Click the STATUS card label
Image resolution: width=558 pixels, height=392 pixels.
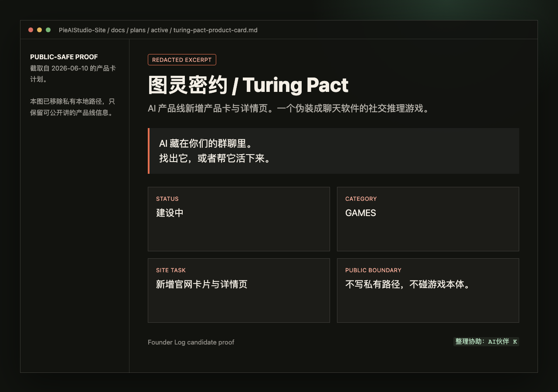[167, 199]
